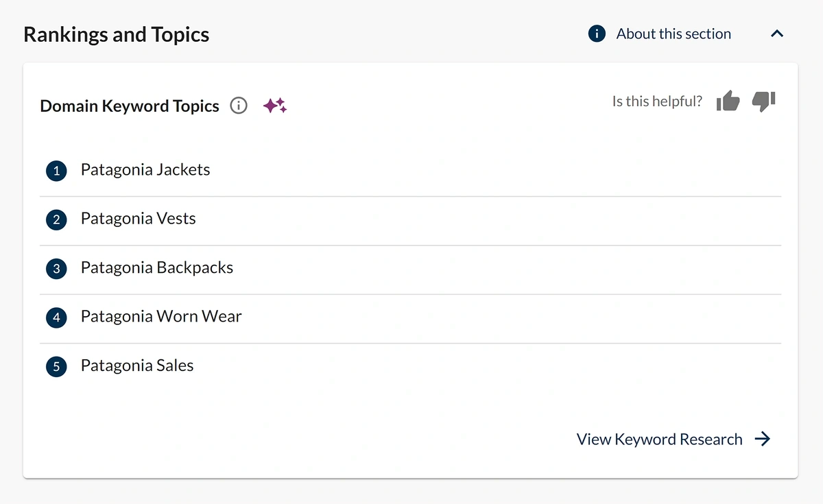Screen dimensions: 823x504
Task: Click the number 2 badge
Action: (x=56, y=219)
